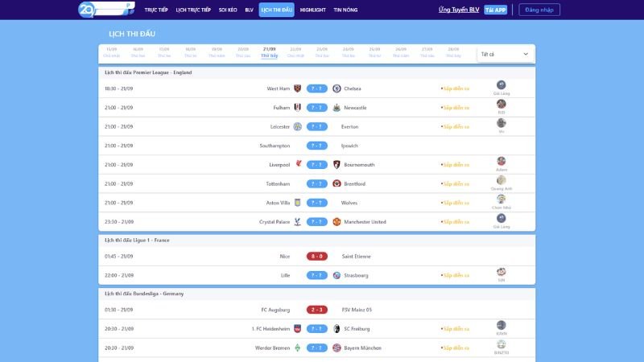Screen dimensions: 644x362
Task: Click the Bournemouth club crest
Action: coord(336,165)
